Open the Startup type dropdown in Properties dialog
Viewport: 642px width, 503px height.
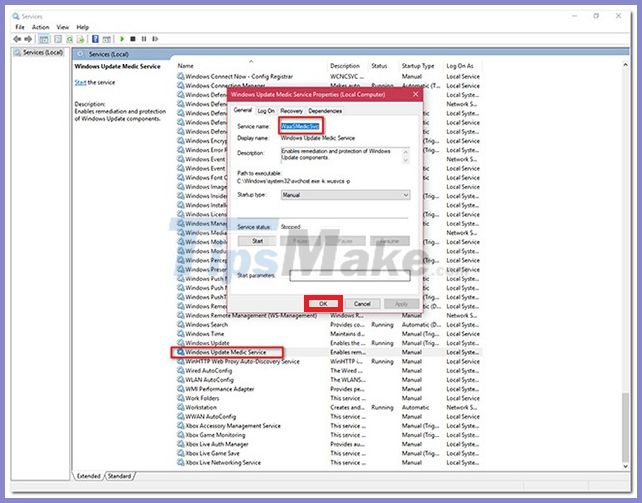point(345,195)
